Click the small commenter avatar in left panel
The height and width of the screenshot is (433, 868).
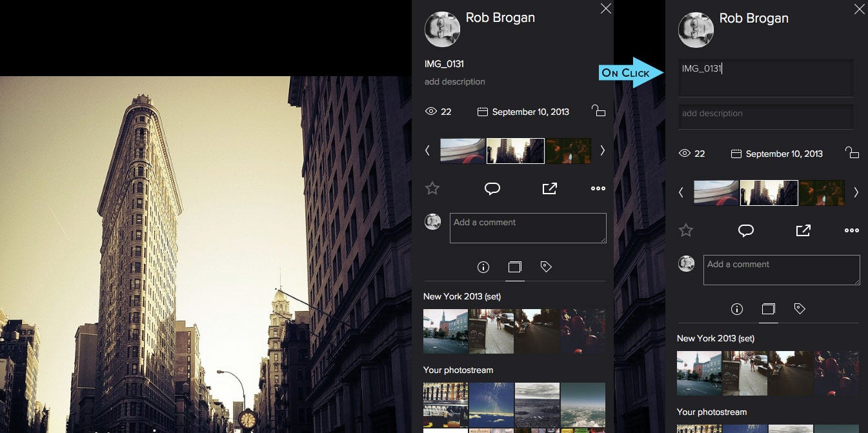pyautogui.click(x=432, y=221)
